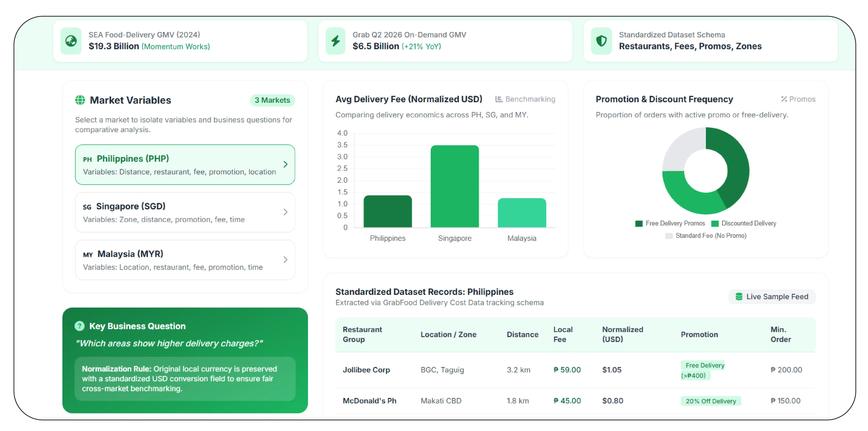The height and width of the screenshot is (431, 868).
Task: Click the globe icon beside Market Variables
Action: (x=80, y=100)
